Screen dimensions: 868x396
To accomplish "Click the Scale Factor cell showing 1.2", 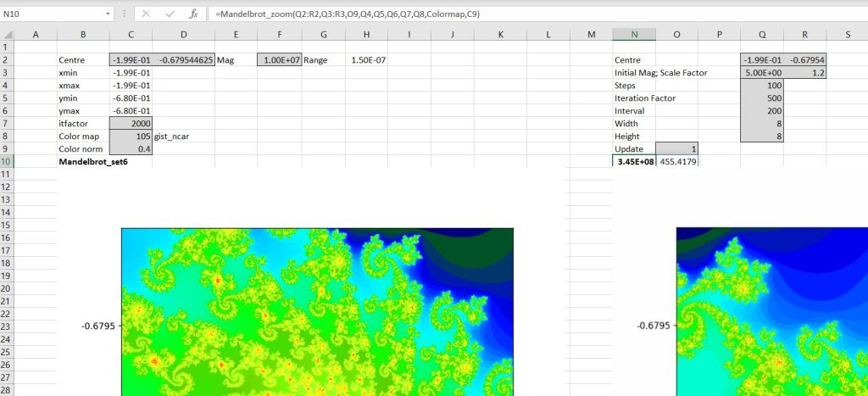I will [x=804, y=73].
